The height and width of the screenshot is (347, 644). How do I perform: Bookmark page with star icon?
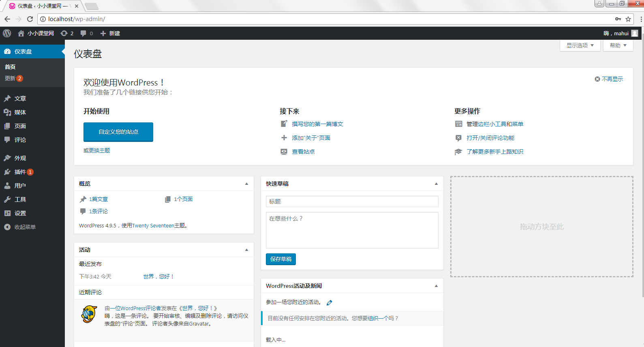click(x=628, y=19)
